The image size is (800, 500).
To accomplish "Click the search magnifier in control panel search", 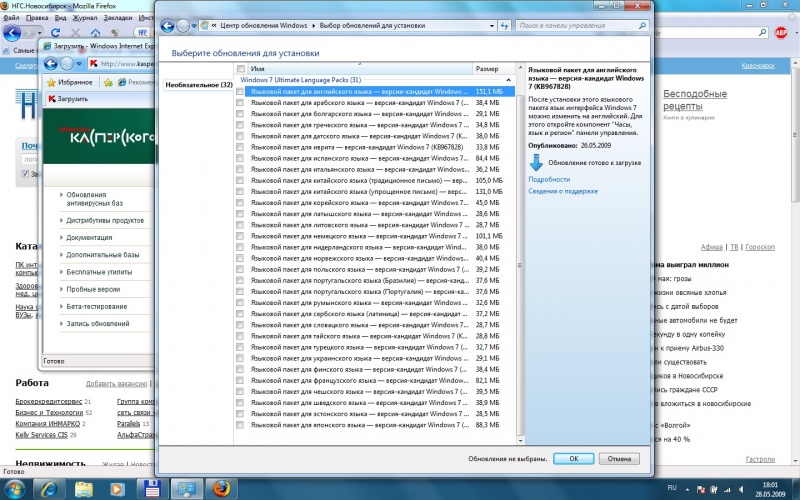I will [642, 26].
